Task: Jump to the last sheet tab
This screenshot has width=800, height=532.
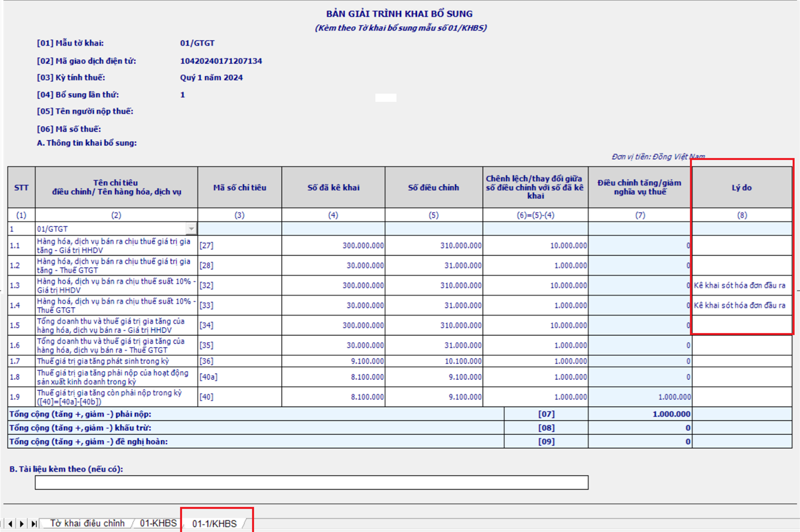Action: point(33,523)
